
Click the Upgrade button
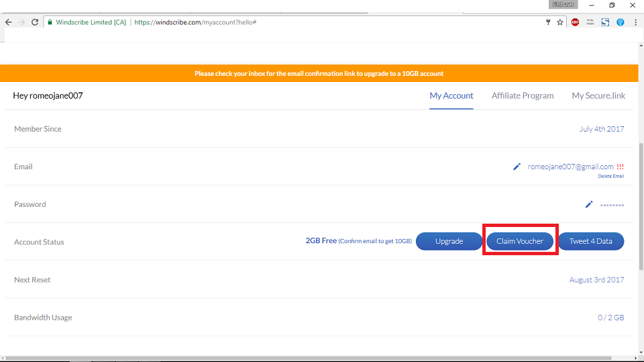449,241
